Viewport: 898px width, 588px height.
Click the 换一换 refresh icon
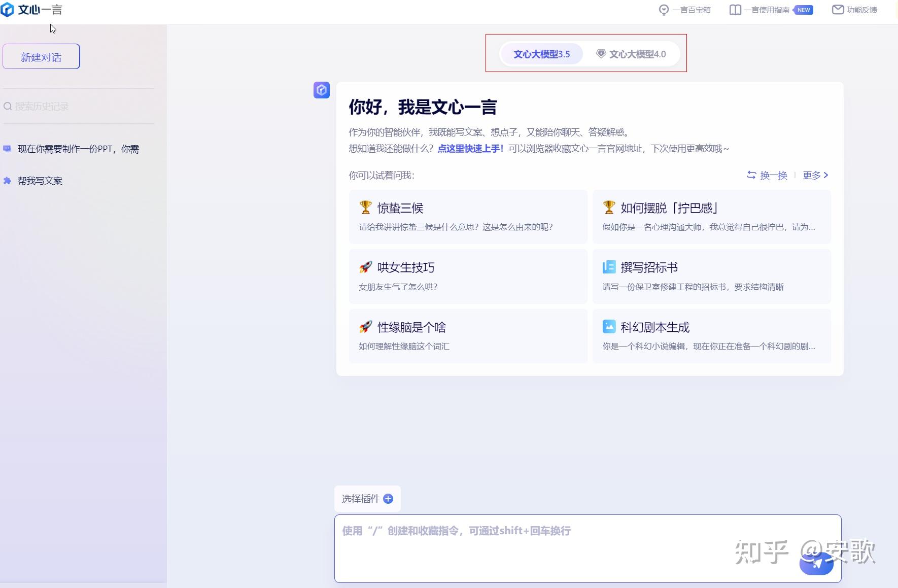point(751,175)
